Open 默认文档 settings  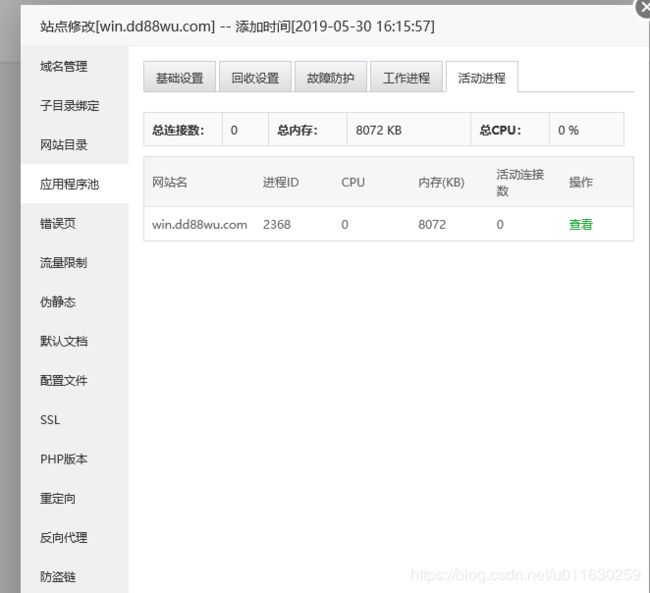tap(63, 341)
